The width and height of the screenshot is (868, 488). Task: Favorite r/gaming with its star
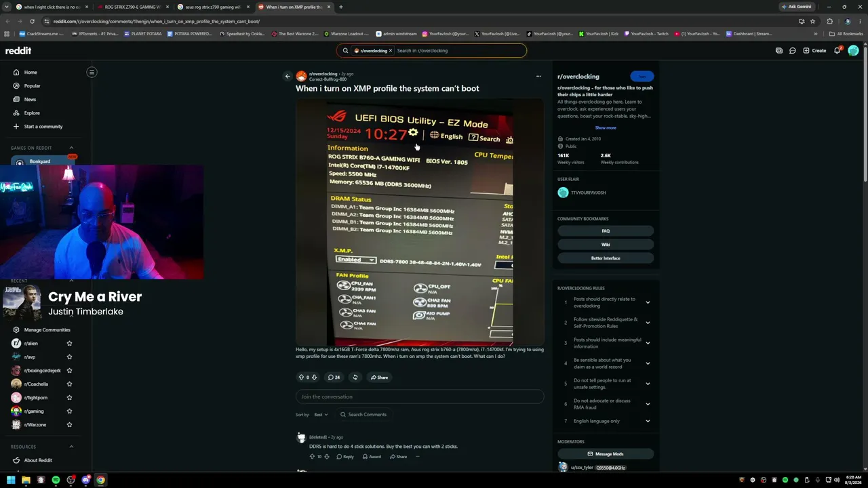coord(69,411)
